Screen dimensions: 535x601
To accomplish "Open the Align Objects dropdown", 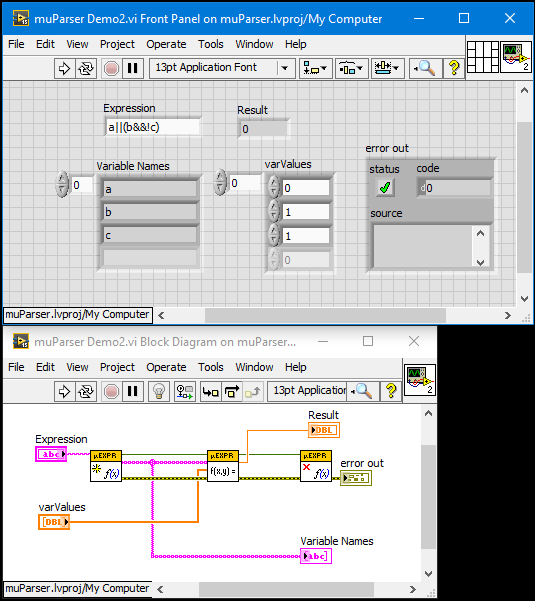I will [315, 69].
